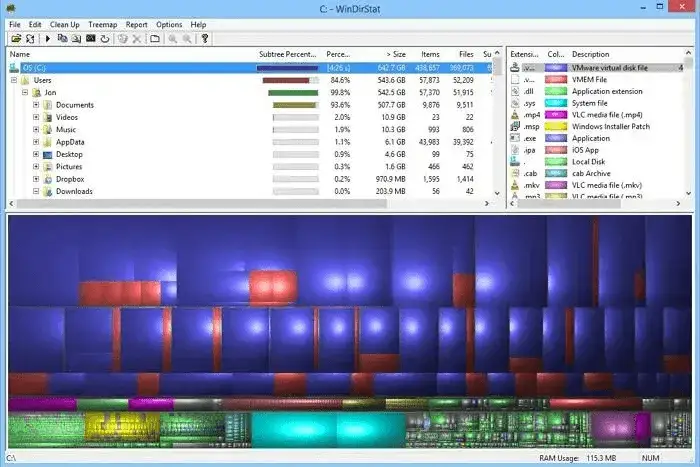Click the .mkv VLC cone icon
Image resolution: width=700 pixels, height=467 pixels.
515,185
